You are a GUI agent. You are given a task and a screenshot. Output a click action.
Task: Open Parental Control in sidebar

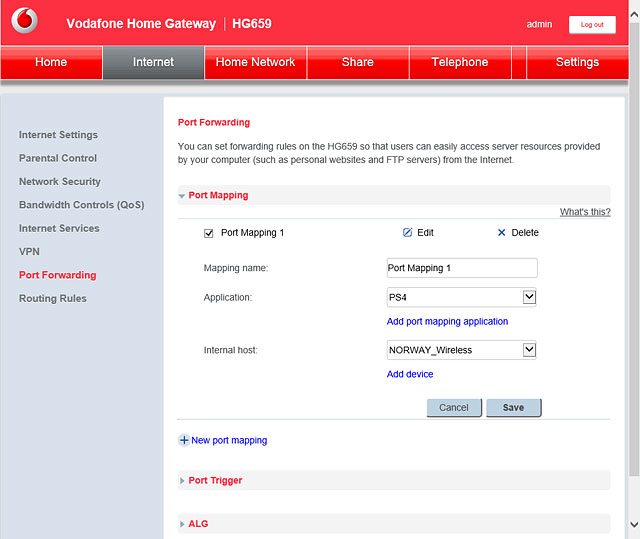pyautogui.click(x=58, y=158)
